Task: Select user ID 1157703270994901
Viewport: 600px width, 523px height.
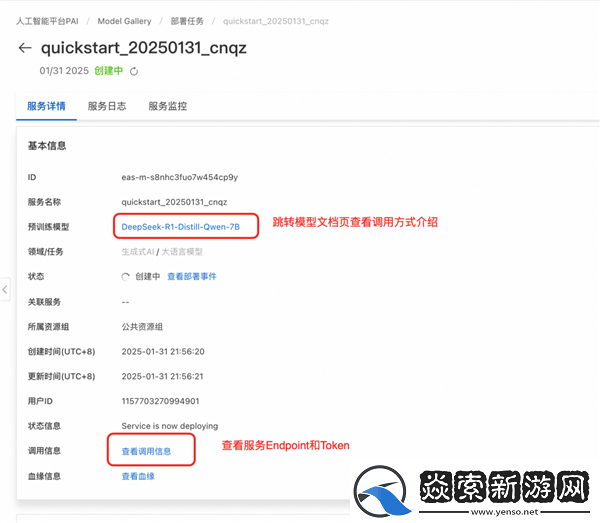Action: pos(160,401)
